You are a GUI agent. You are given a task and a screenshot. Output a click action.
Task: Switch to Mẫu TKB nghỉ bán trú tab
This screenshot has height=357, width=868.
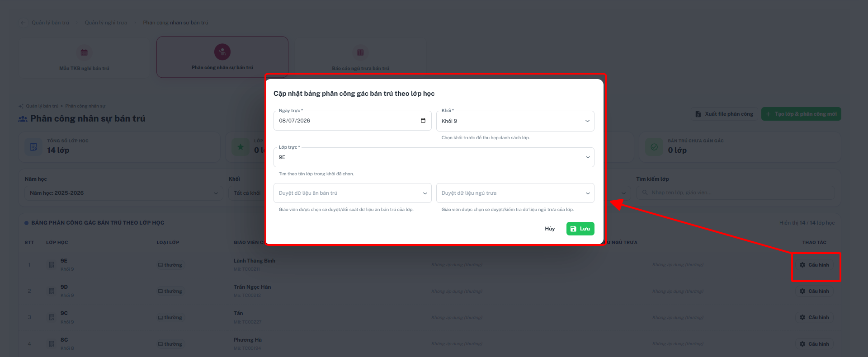click(84, 57)
